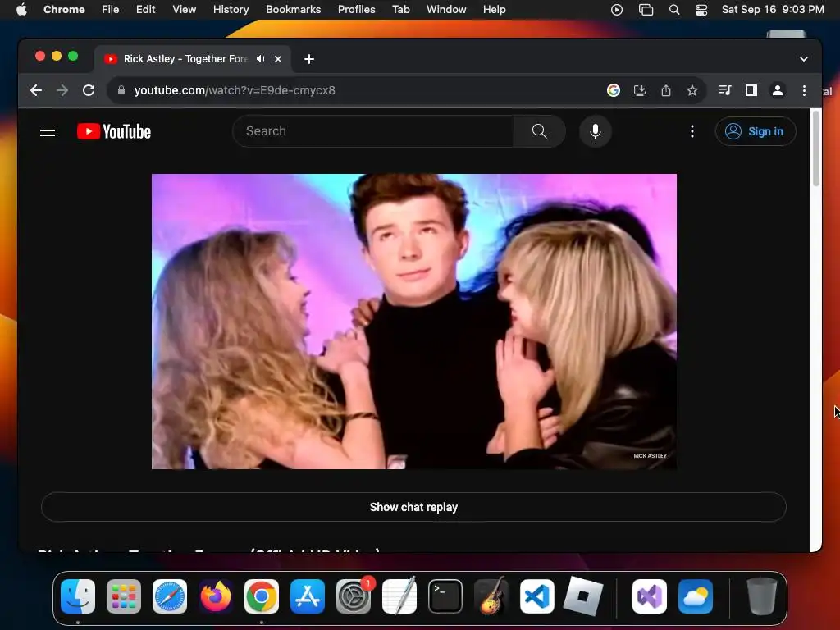840x630 pixels.
Task: Open Launchpad from the Dock
Action: click(x=124, y=596)
